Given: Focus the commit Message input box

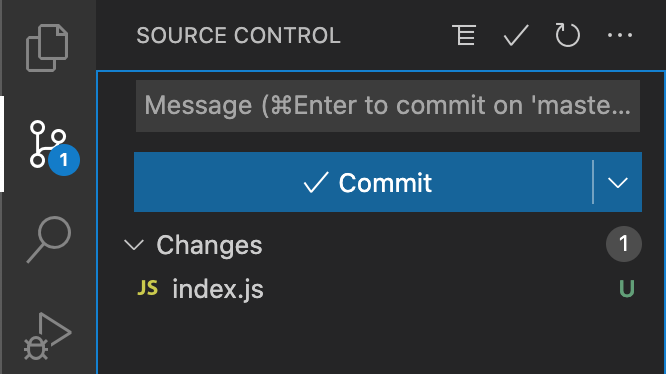Looking at the screenshot, I should (x=388, y=106).
